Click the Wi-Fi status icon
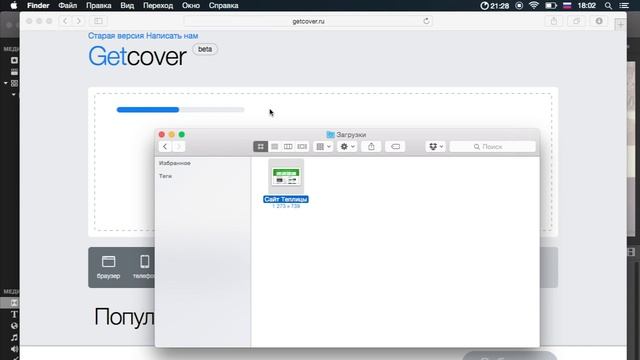 point(533,6)
